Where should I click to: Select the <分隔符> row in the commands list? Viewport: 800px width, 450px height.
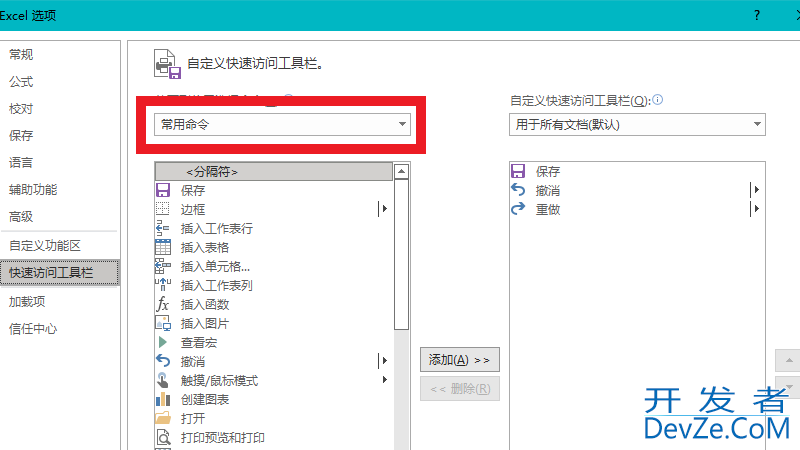click(274, 171)
